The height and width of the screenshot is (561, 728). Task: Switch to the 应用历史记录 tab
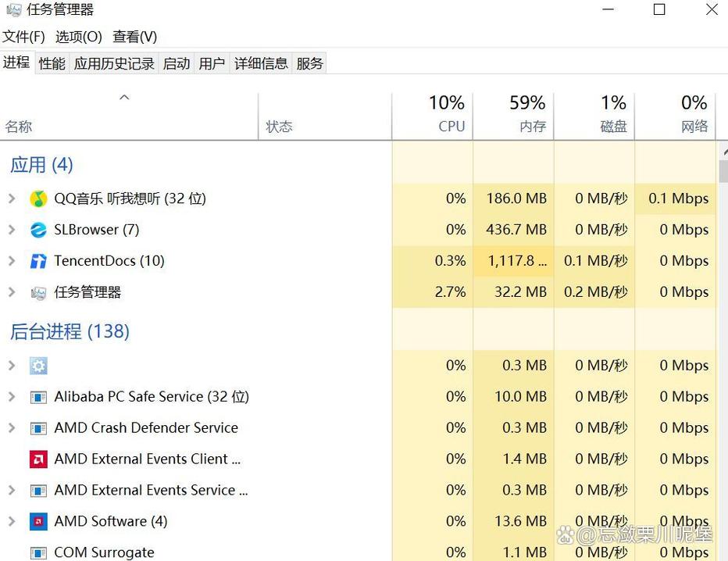point(114,63)
